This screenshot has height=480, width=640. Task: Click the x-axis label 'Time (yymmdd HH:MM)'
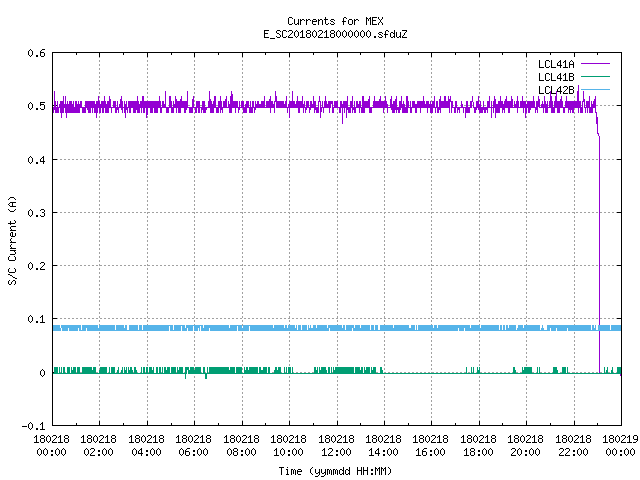pyautogui.click(x=335, y=471)
